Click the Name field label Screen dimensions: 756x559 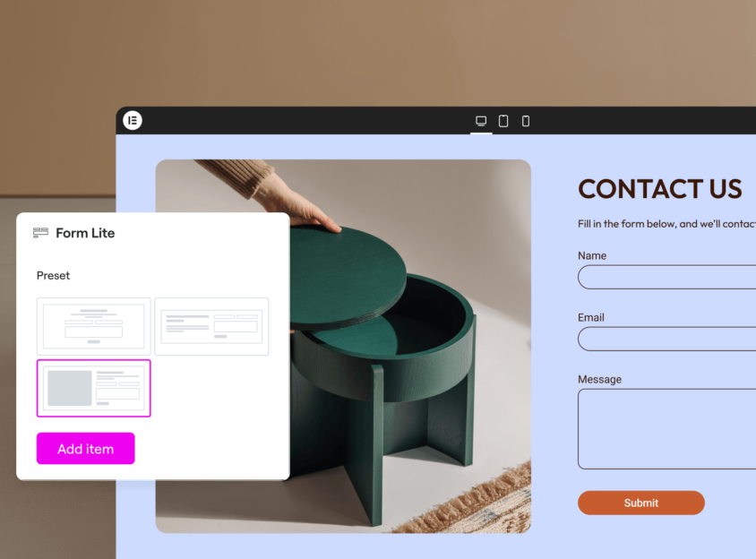592,255
